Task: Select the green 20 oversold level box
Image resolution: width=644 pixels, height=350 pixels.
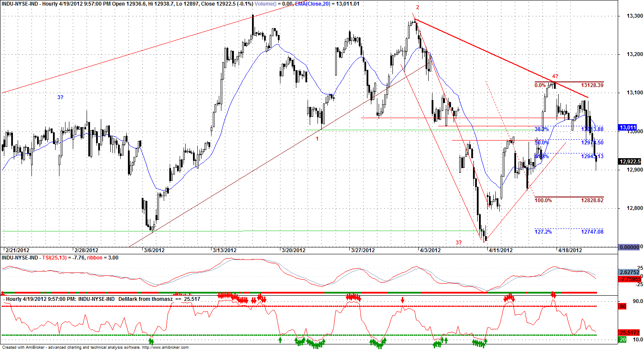Action: pos(622,340)
